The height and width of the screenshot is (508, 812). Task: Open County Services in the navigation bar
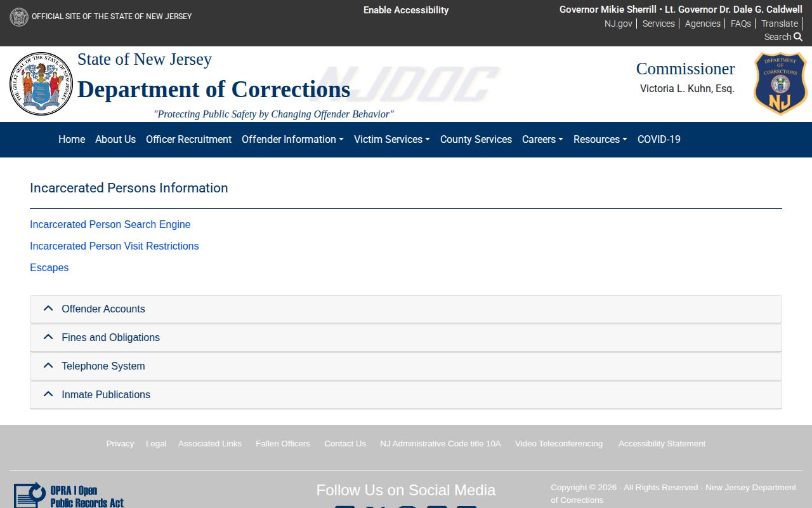point(476,140)
